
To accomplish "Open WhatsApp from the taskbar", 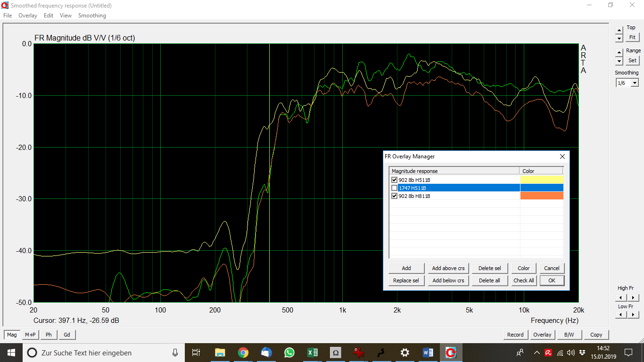I will (289, 353).
